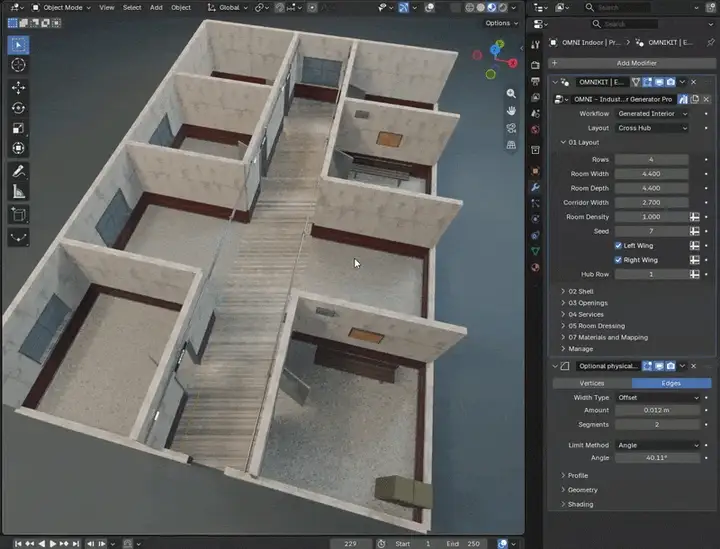The width and height of the screenshot is (720, 549).
Task: Select the Select Box tool
Action: (x=18, y=45)
